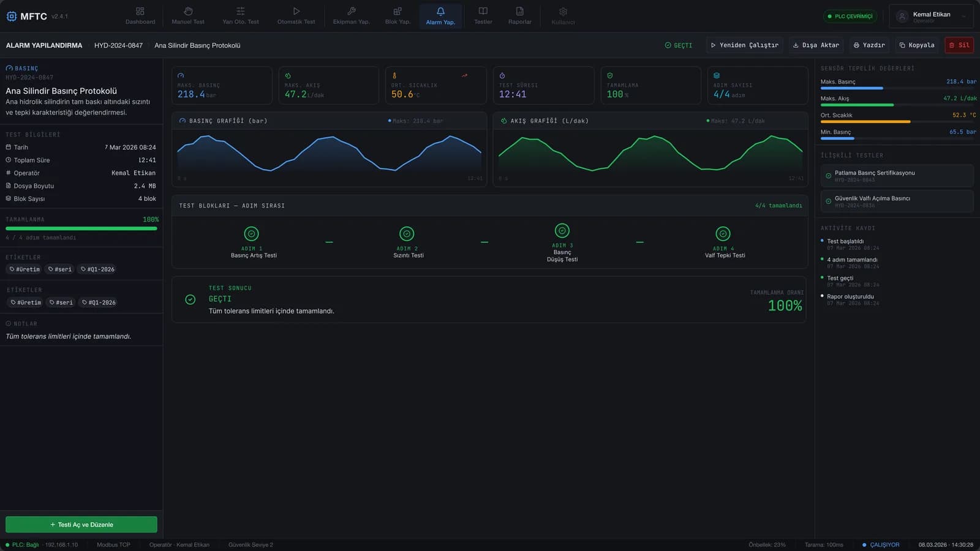Delete test with the Sil button
The height and width of the screenshot is (551, 980).
(x=959, y=45)
